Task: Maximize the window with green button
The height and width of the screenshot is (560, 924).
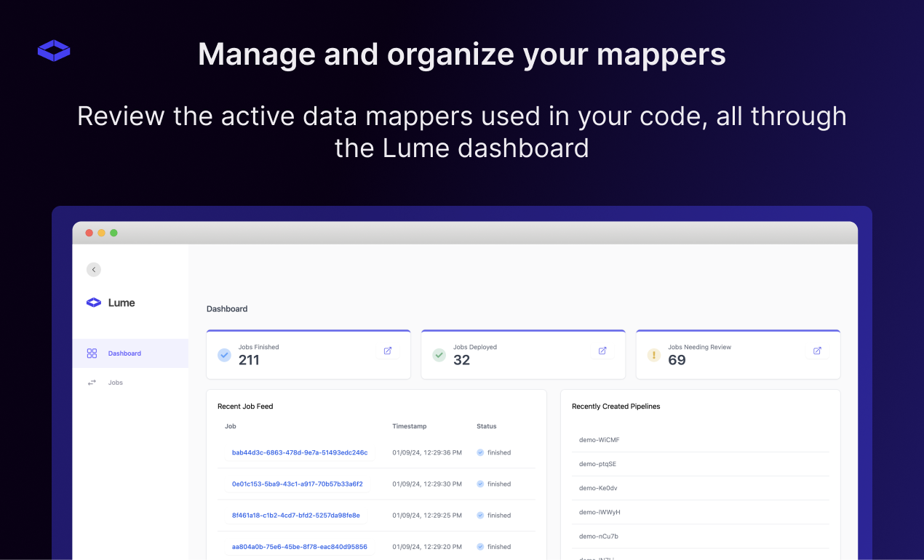Action: [x=113, y=233]
